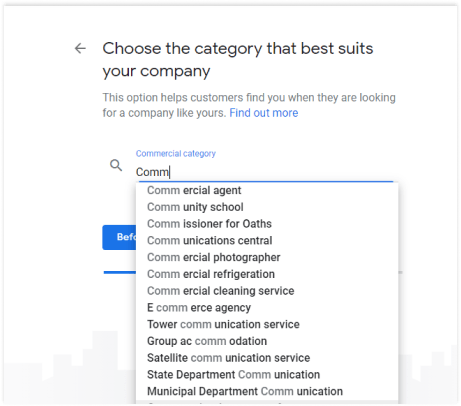Choose Commissioner for Oaths option
The image size is (461, 406).
pos(267,224)
